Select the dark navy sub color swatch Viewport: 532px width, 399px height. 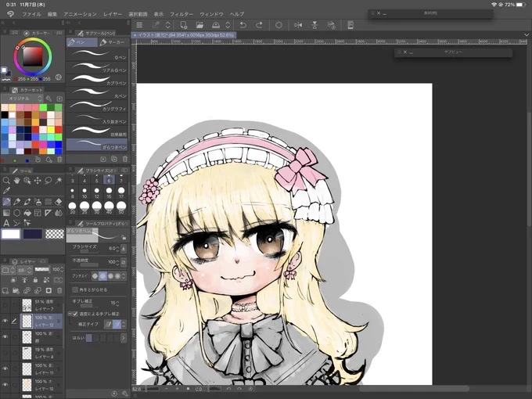(x=33, y=234)
